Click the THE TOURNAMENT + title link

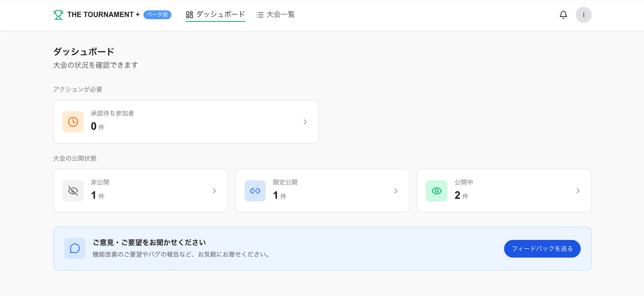(x=103, y=15)
